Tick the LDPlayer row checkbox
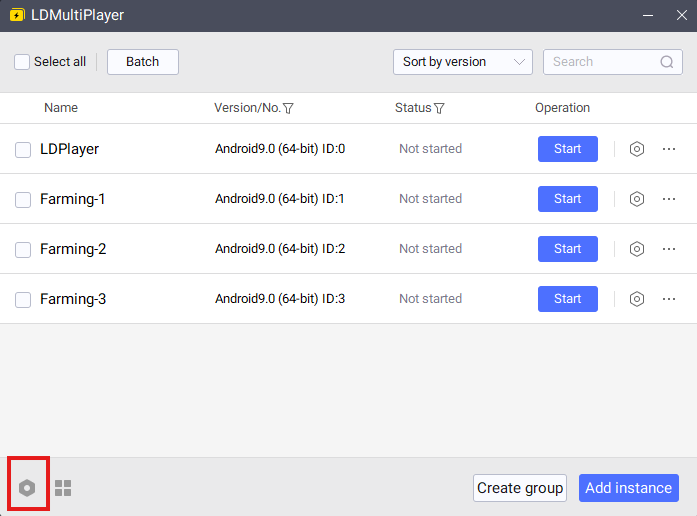 (23, 150)
